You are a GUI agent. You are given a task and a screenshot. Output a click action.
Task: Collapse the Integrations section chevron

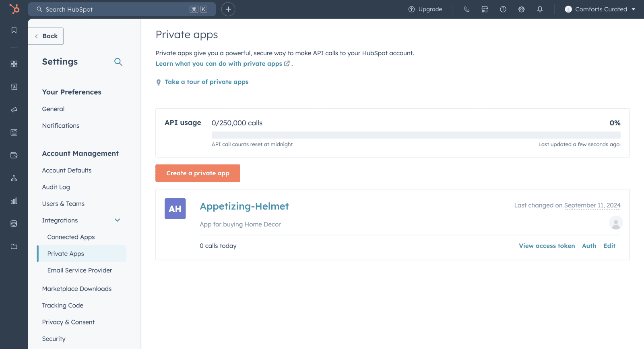tap(118, 220)
